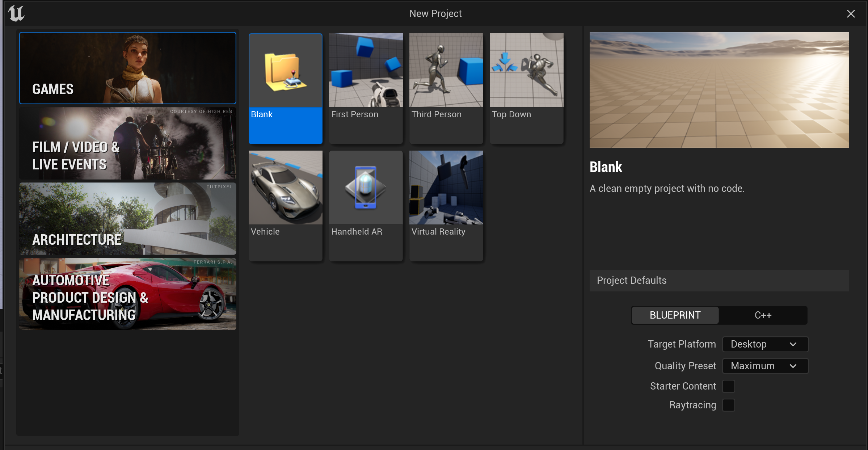Viewport: 868px width, 450px height.
Task: Select the Top Down template
Action: point(526,88)
